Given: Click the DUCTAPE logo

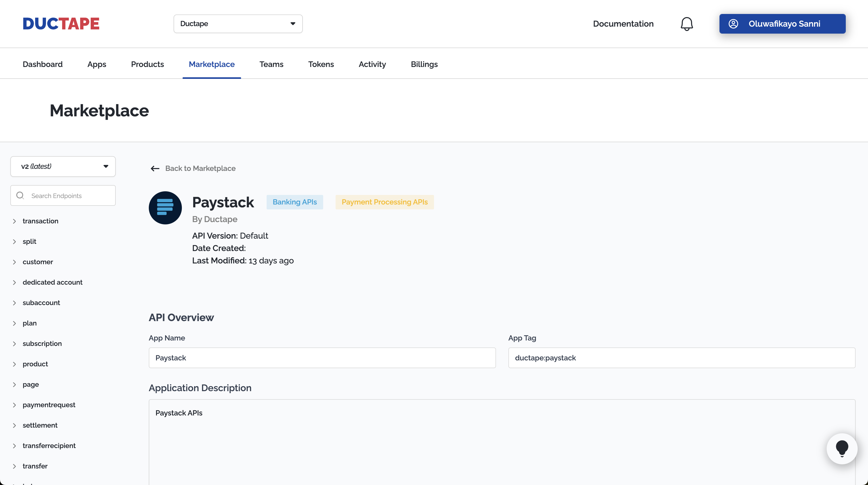Looking at the screenshot, I should [x=61, y=24].
